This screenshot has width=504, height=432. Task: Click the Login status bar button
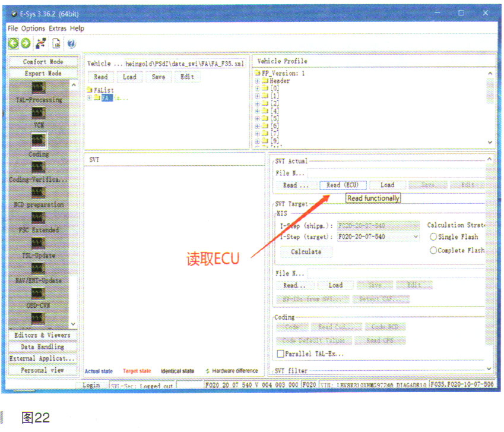pyautogui.click(x=91, y=385)
